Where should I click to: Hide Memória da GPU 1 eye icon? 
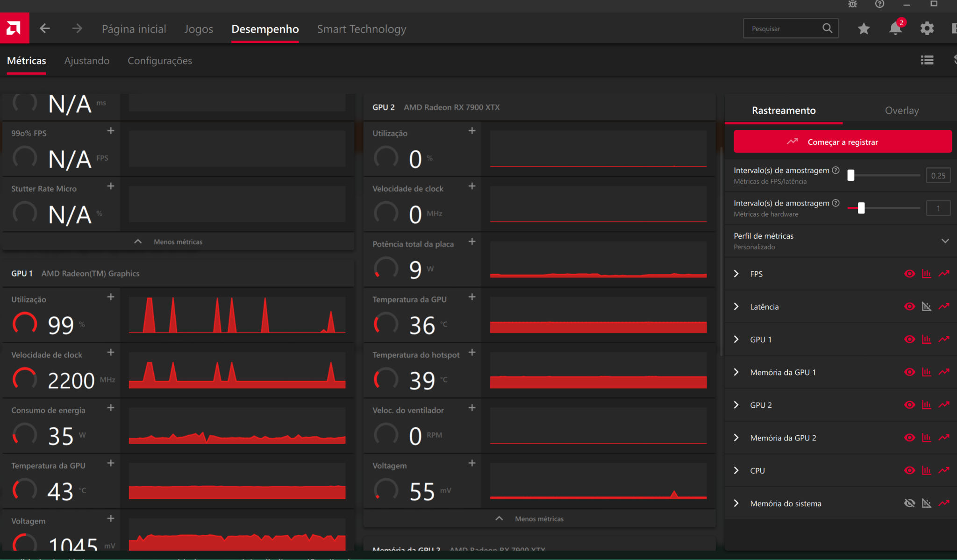[909, 372]
